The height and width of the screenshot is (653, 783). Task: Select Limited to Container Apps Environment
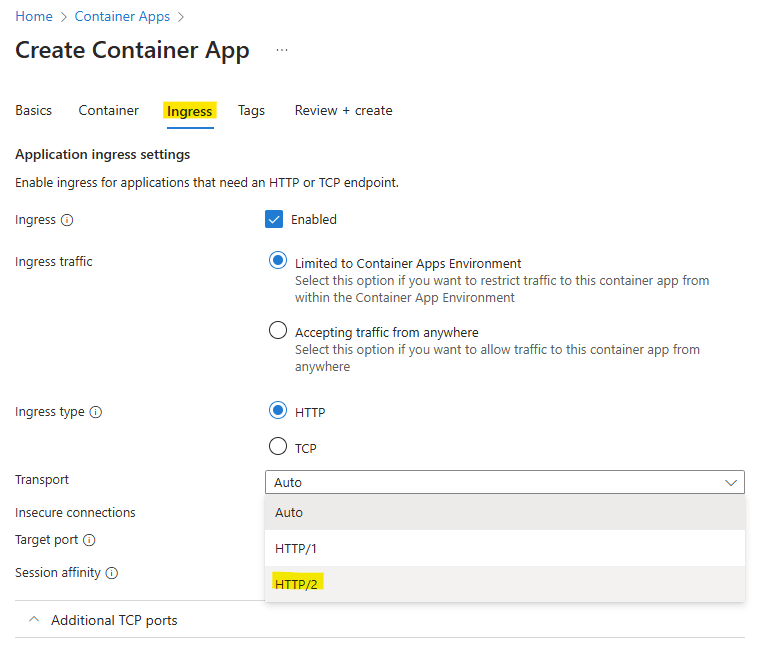(278, 261)
